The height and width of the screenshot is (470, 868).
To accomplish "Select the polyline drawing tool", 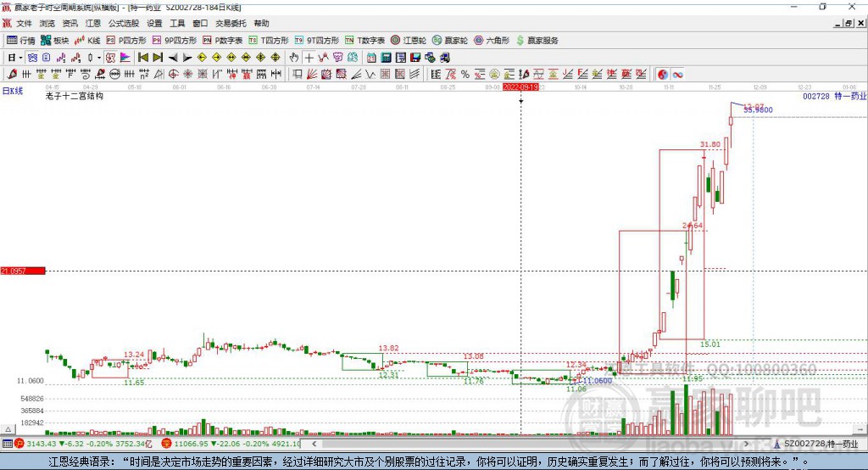I will pos(323,57).
